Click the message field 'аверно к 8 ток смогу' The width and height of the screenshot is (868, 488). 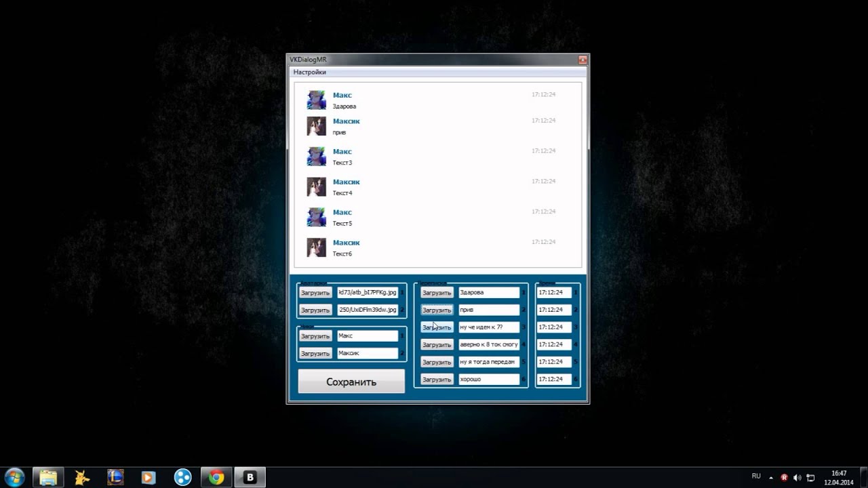click(489, 344)
